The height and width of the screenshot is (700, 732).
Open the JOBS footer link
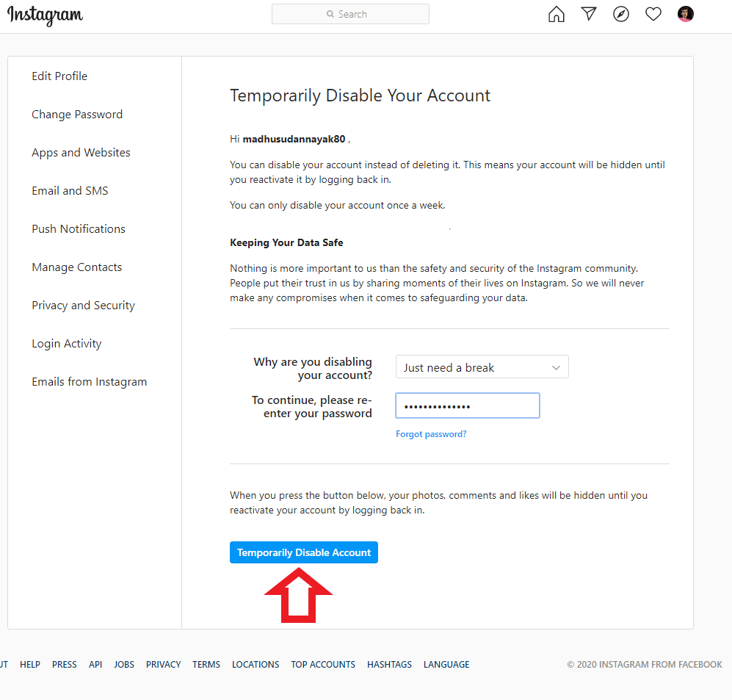click(x=123, y=664)
